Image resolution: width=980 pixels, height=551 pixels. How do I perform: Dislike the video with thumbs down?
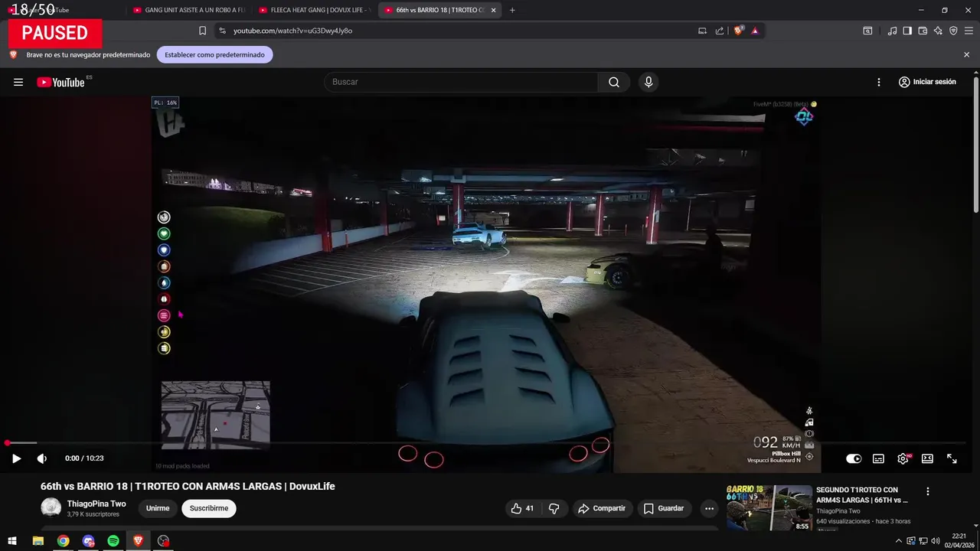click(x=554, y=508)
